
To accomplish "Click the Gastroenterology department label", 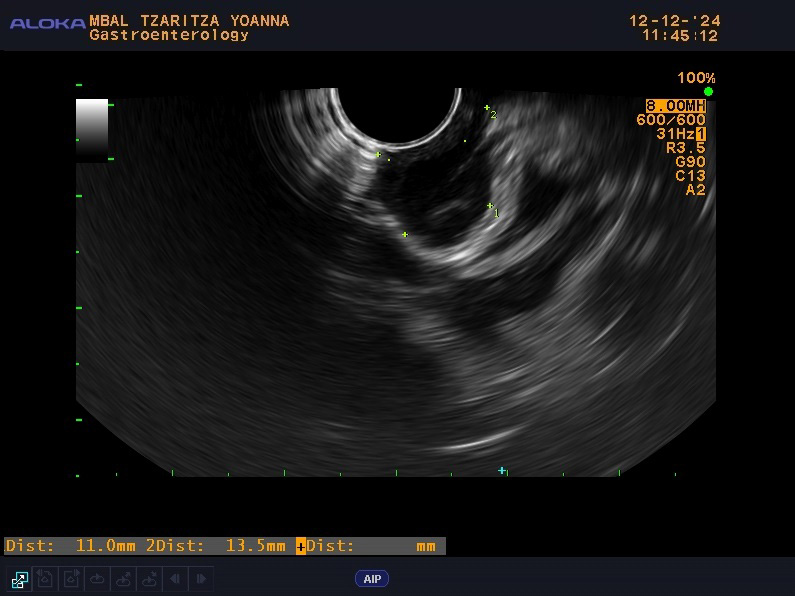I will (x=168, y=35).
